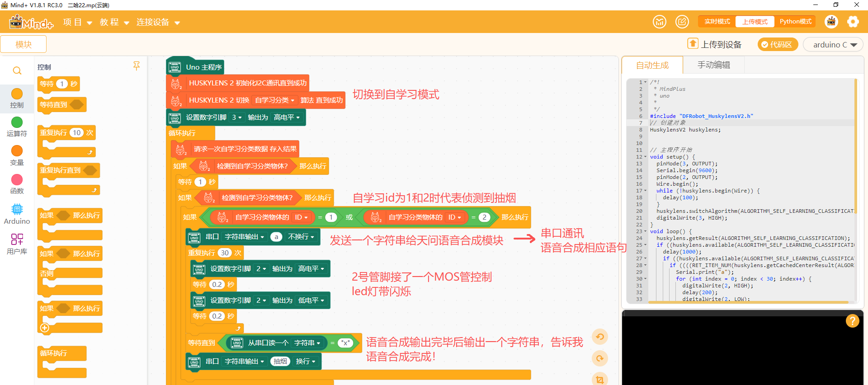This screenshot has width=868, height=385.
Task: Click the crop/fit icon on the canvas
Action: click(x=600, y=380)
